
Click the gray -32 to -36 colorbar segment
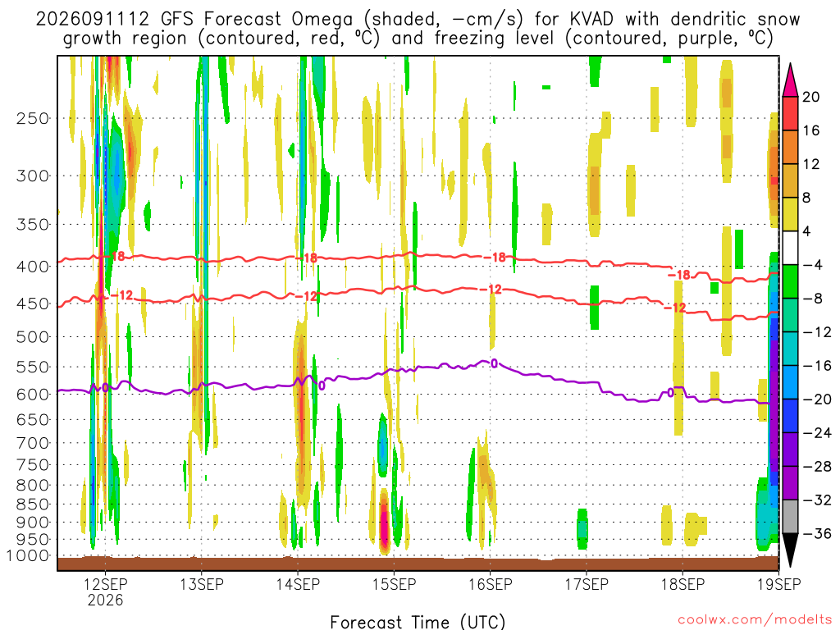[x=790, y=517]
